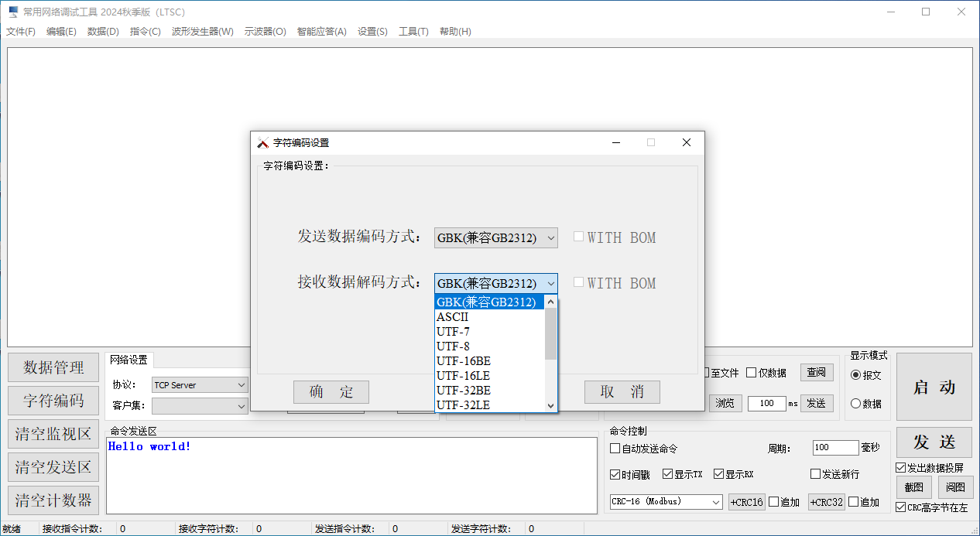The image size is (980, 536).
Task: Click the +CRC32 button
Action: click(827, 502)
